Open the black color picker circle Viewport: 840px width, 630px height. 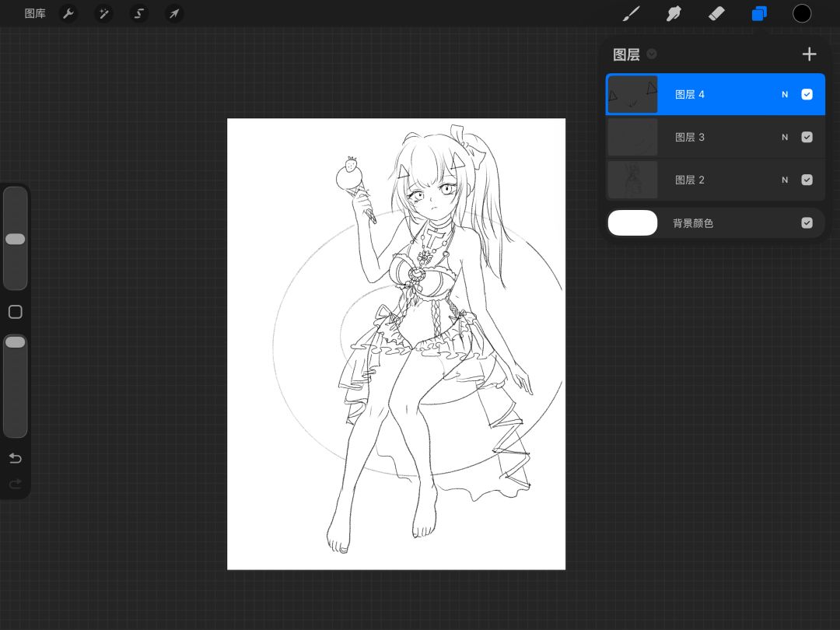[801, 13]
